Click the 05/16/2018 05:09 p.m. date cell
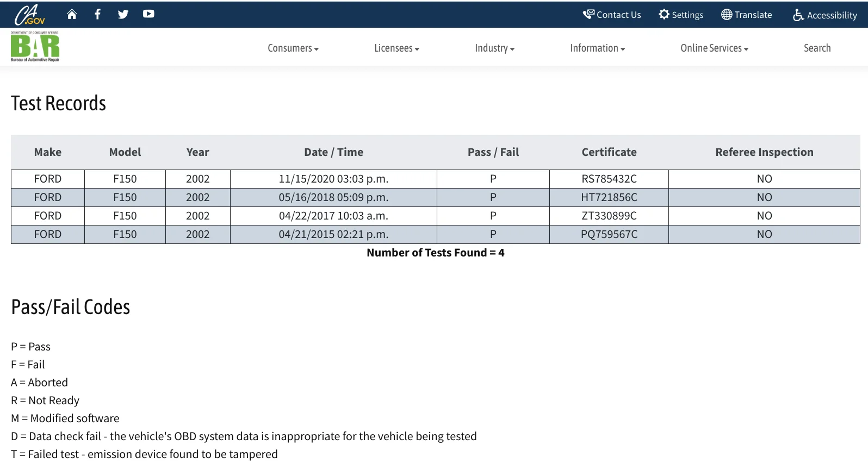This screenshot has height=470, width=868. click(x=334, y=197)
